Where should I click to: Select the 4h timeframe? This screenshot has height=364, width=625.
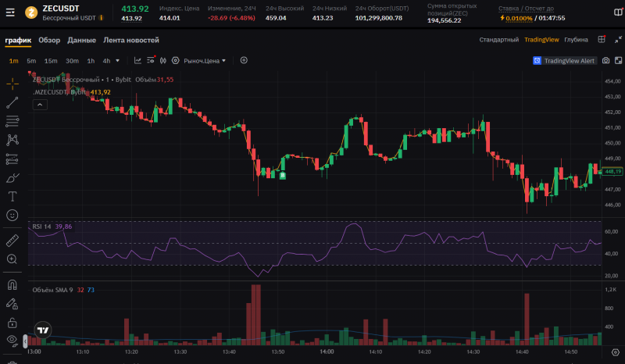tap(106, 61)
